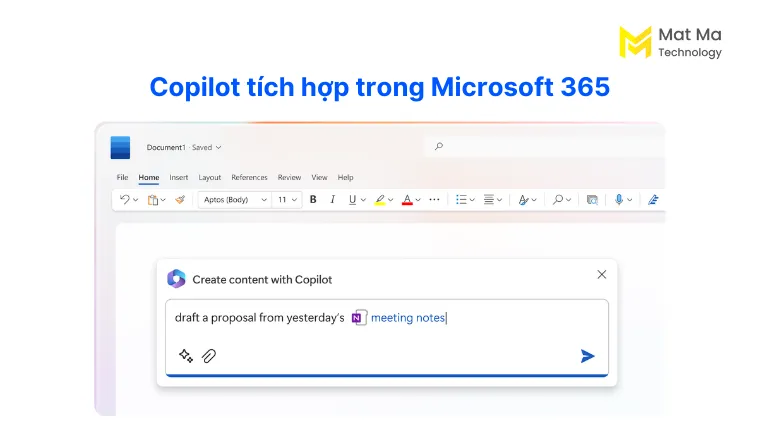Click the Undo icon

pos(125,199)
